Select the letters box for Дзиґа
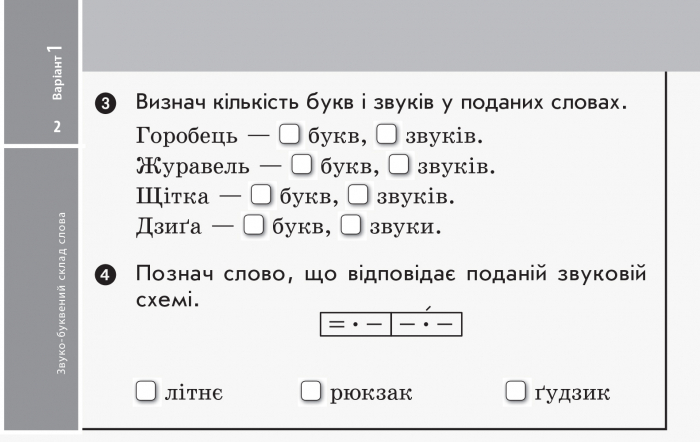Image resolution: width=700 pixels, height=442 pixels. 254,225
